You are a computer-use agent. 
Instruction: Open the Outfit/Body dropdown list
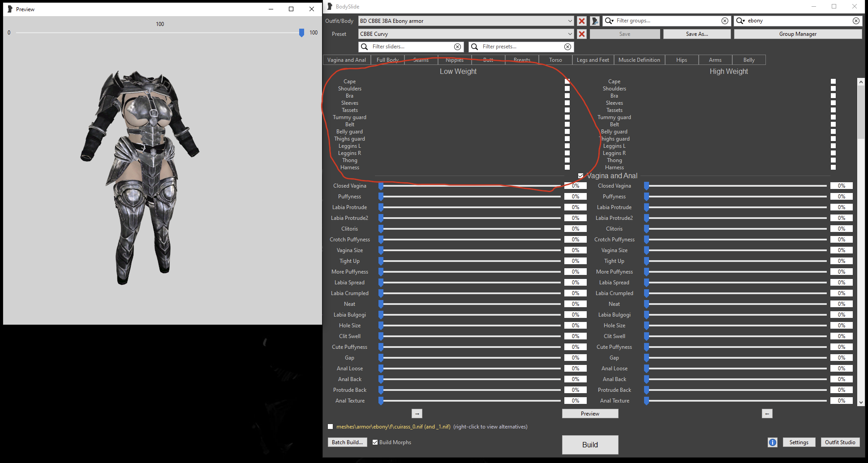click(466, 21)
